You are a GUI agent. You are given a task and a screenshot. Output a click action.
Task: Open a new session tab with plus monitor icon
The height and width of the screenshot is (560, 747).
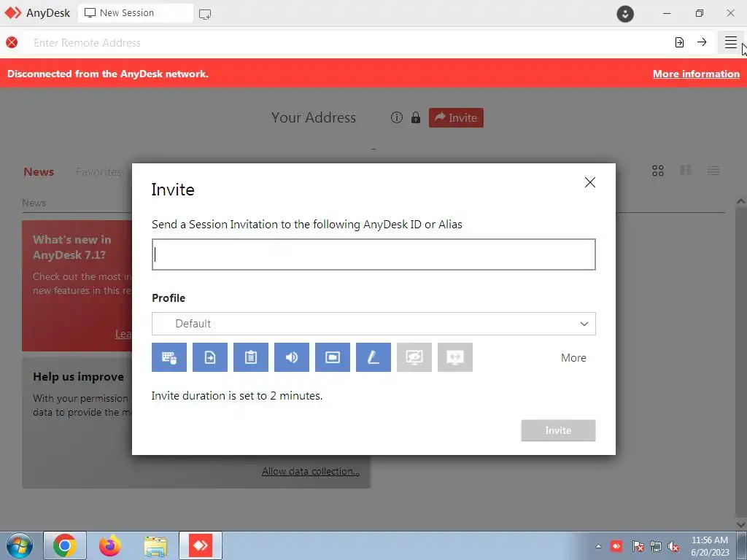205,15
